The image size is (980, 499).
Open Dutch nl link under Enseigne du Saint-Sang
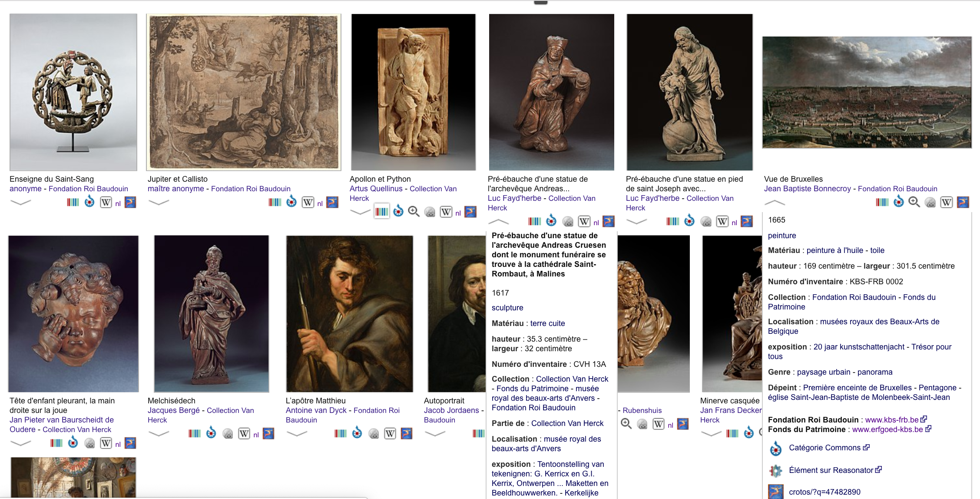(118, 203)
